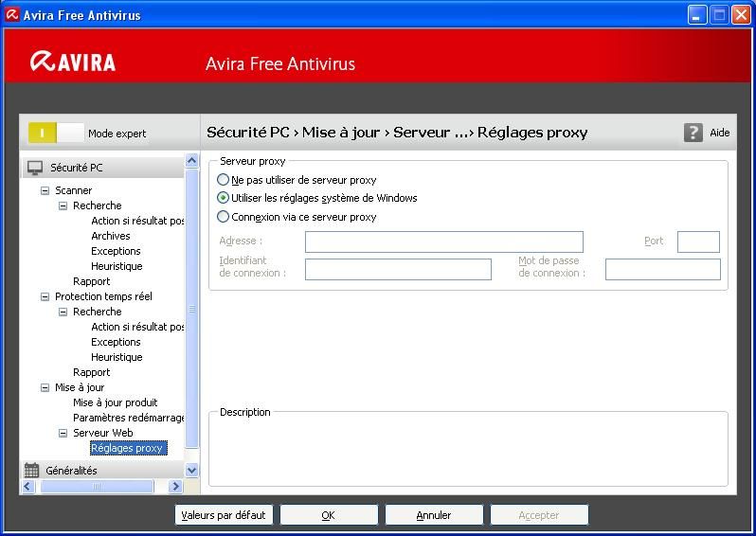
Task: Select "Connexion via ce serveur proxy"
Action: pos(223,217)
